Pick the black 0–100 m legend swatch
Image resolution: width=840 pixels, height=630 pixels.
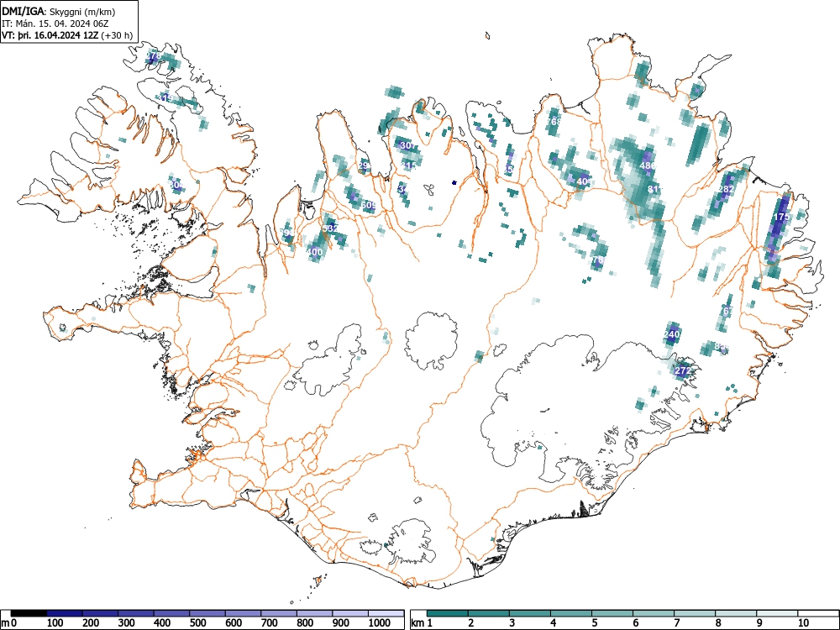29,613
